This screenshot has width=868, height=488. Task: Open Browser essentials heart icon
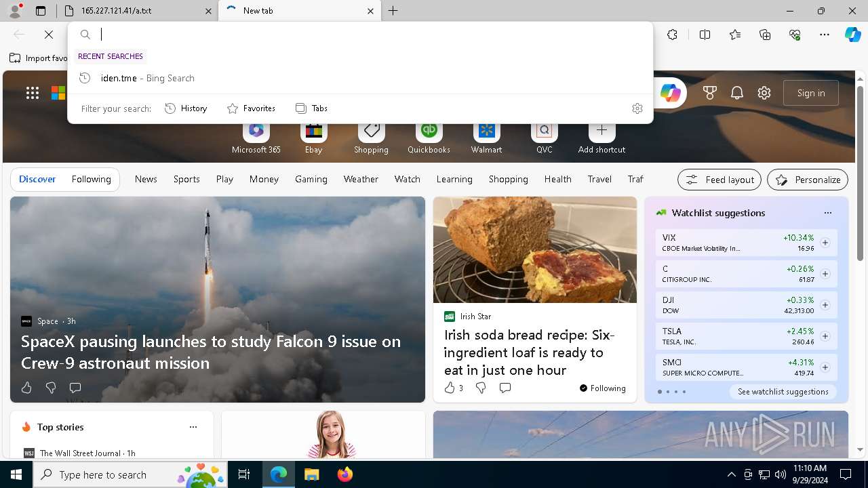(795, 35)
